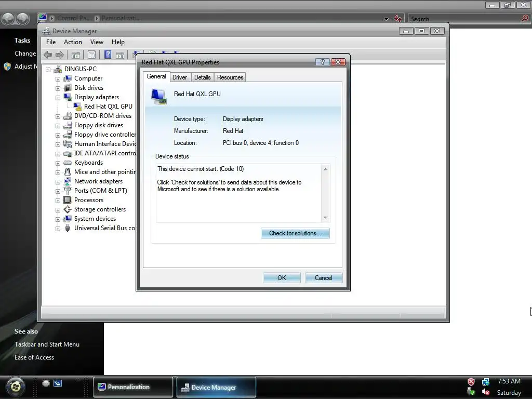Collapse the Display adapters node
The height and width of the screenshot is (399, 532).
58,98
